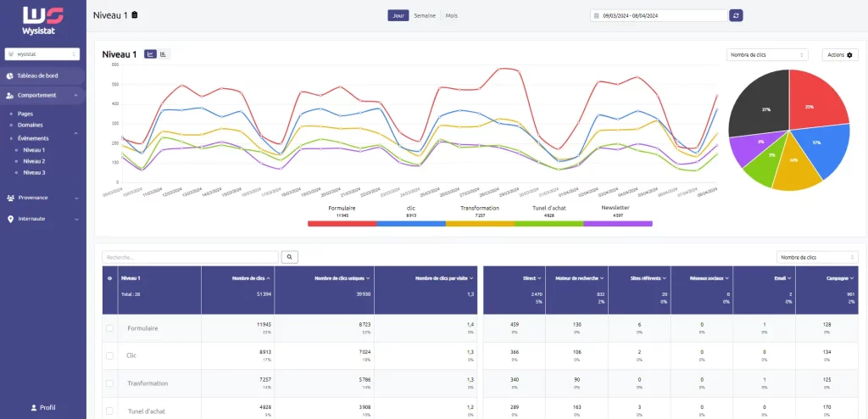Click the magnifier search button above the table
This screenshot has height=419, width=868.
[289, 256]
